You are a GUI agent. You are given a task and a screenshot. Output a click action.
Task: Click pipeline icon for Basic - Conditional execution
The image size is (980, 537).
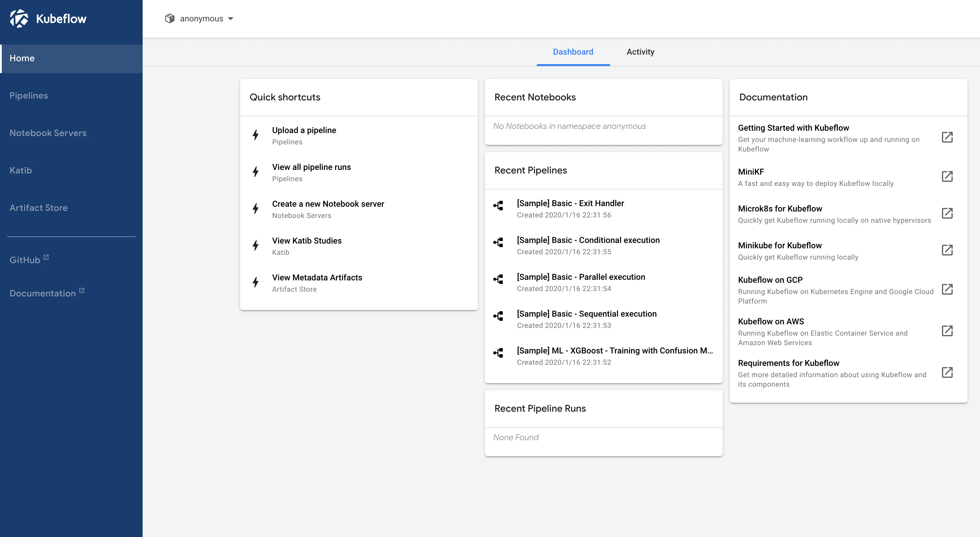[x=498, y=243]
